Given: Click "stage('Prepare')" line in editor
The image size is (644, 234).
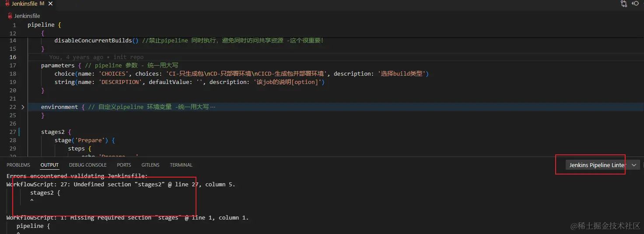Looking at the screenshot, I should tap(84, 140).
